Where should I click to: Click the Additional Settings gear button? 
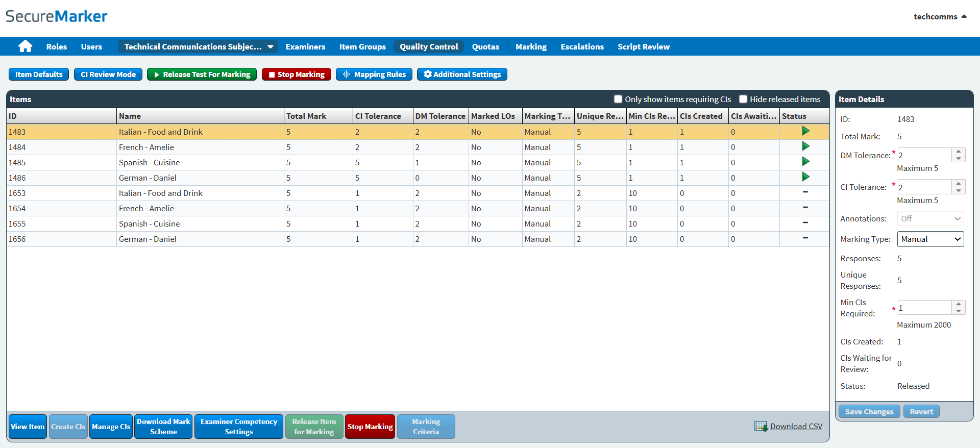click(x=462, y=74)
